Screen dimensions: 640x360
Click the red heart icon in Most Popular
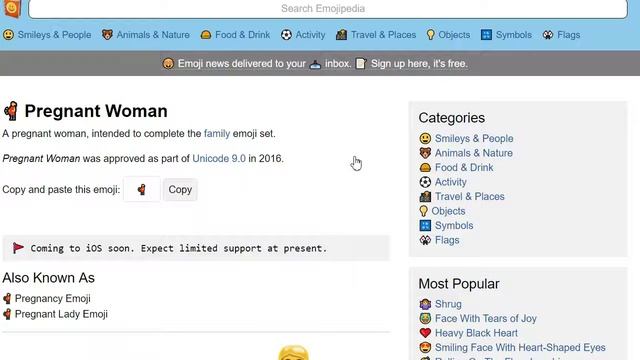click(x=425, y=333)
